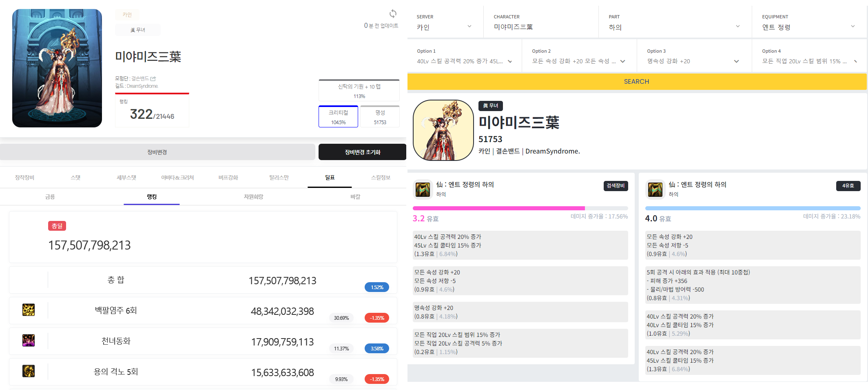Image resolution: width=868 pixels, height=390 pixels.
Task: Expand the Option 3 dropdown
Action: pyautogui.click(x=693, y=61)
